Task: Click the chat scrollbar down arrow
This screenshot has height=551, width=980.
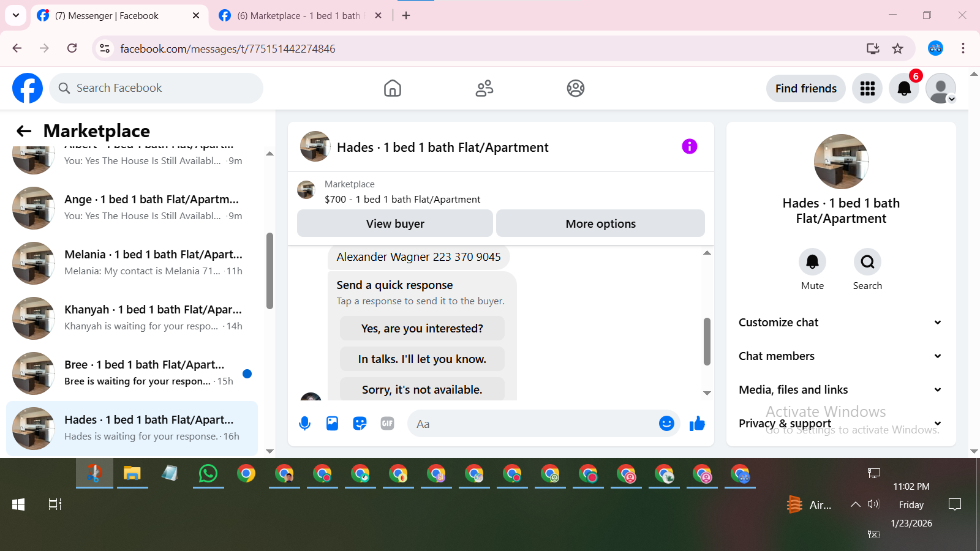Action: (707, 393)
